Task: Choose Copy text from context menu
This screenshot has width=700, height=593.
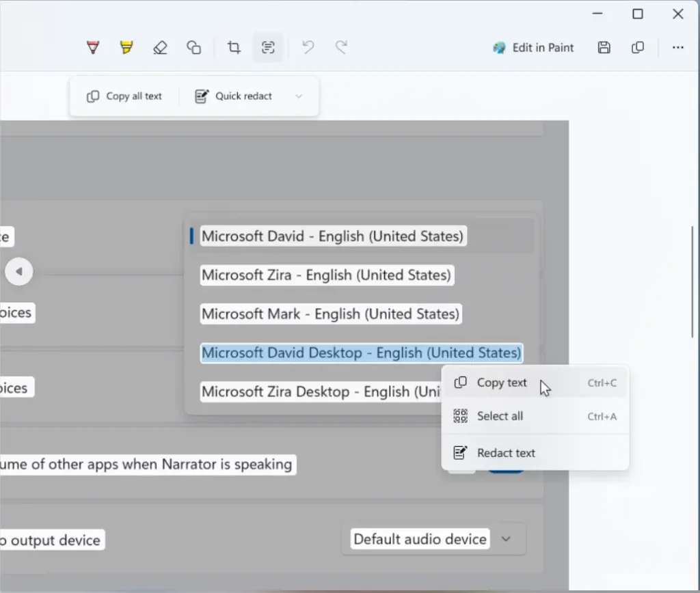Action: click(535, 383)
